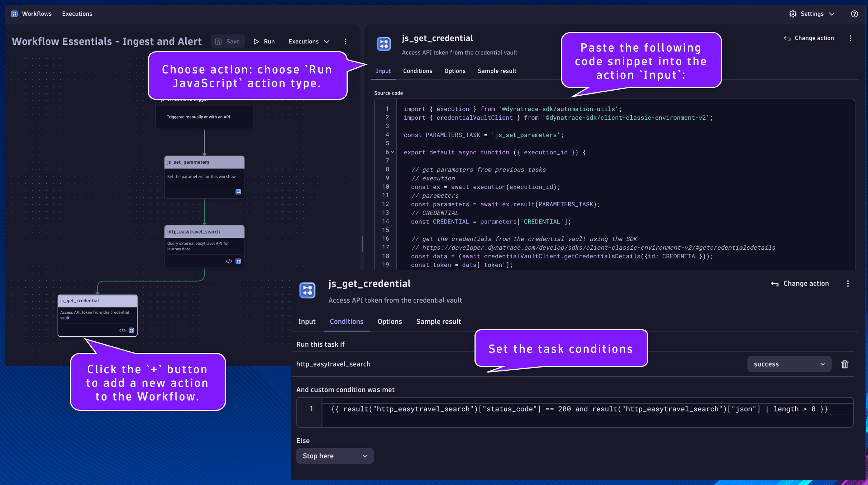
Task: Open the workflow Executions dropdown
Action: pyautogui.click(x=309, y=42)
